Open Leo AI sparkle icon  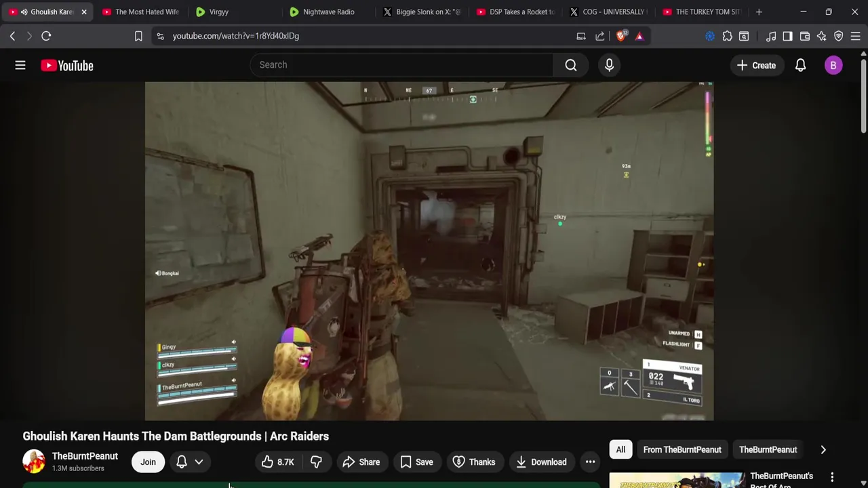tap(821, 36)
